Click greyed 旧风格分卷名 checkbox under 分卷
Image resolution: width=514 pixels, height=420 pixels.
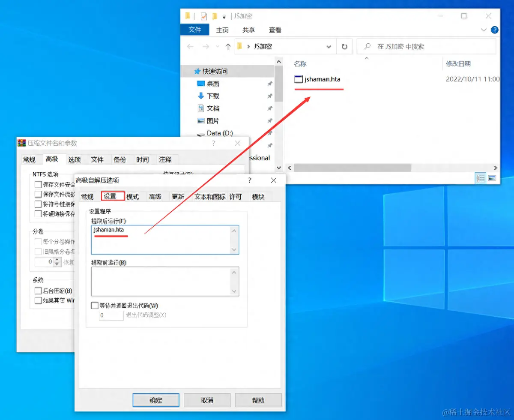coord(38,252)
